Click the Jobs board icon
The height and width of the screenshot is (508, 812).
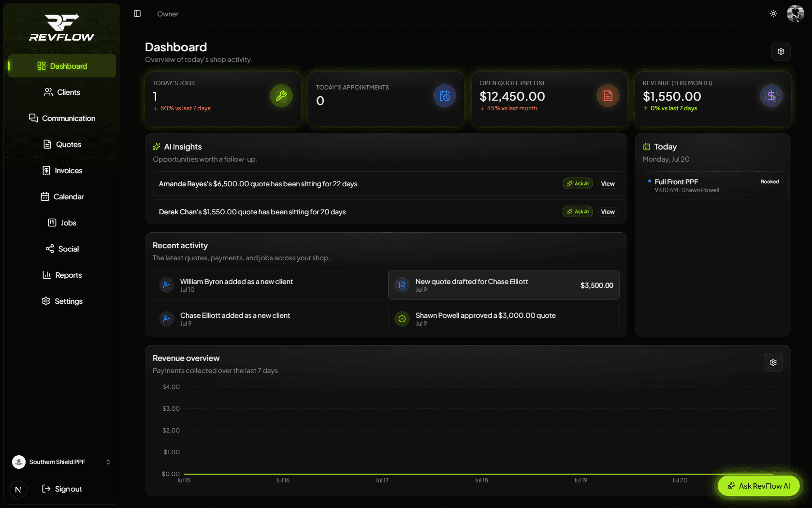(52, 223)
